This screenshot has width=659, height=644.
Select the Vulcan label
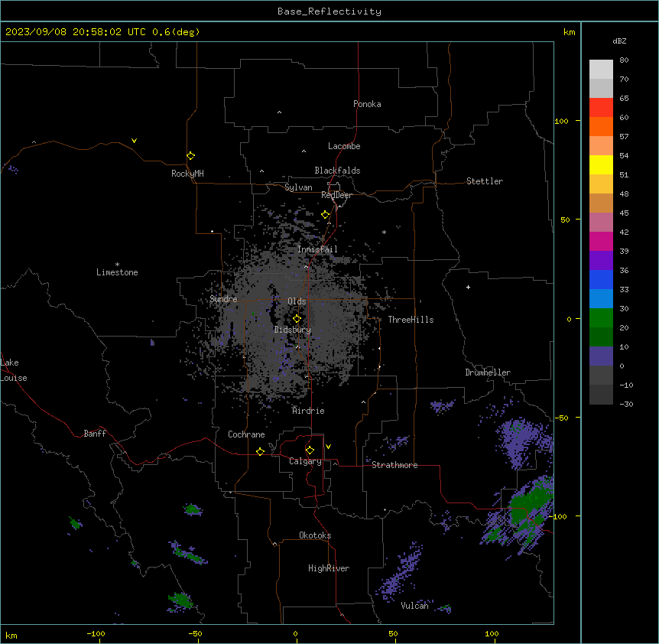[414, 605]
